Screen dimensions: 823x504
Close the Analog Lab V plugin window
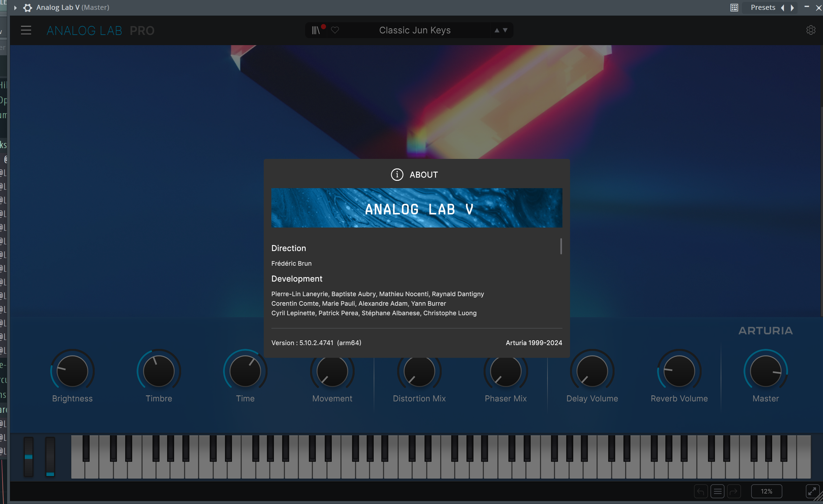click(819, 8)
